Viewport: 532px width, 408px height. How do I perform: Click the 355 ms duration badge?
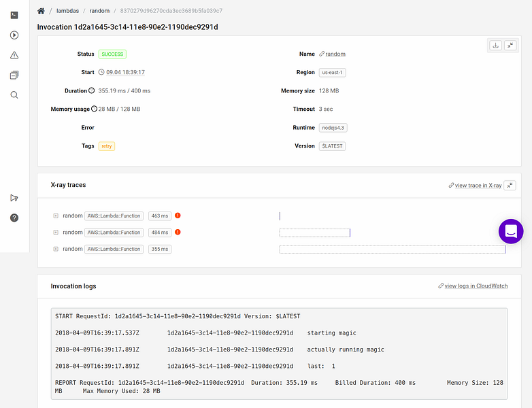coord(160,249)
